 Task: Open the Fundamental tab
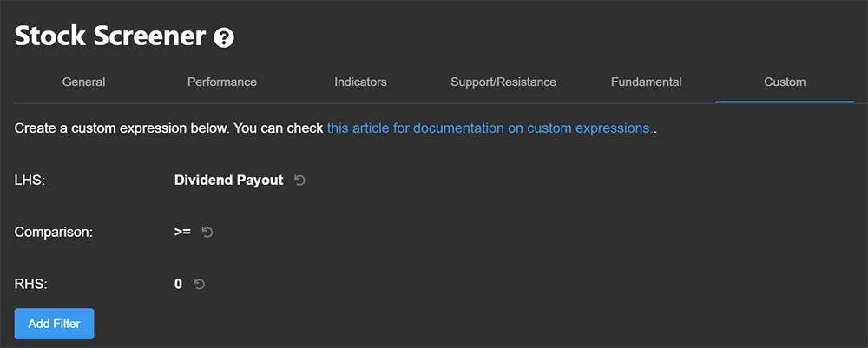point(647,82)
